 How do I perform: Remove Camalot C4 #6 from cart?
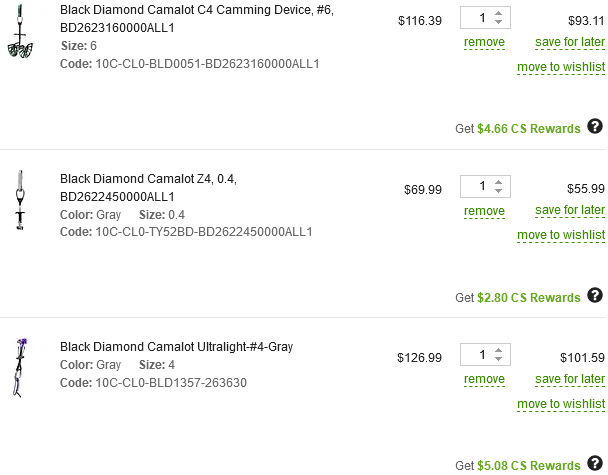tap(484, 42)
